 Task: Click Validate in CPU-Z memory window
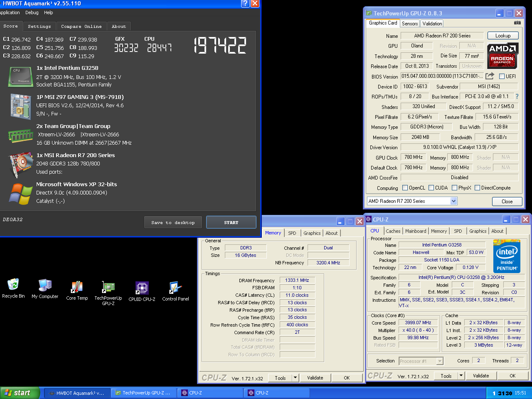coord(315,378)
